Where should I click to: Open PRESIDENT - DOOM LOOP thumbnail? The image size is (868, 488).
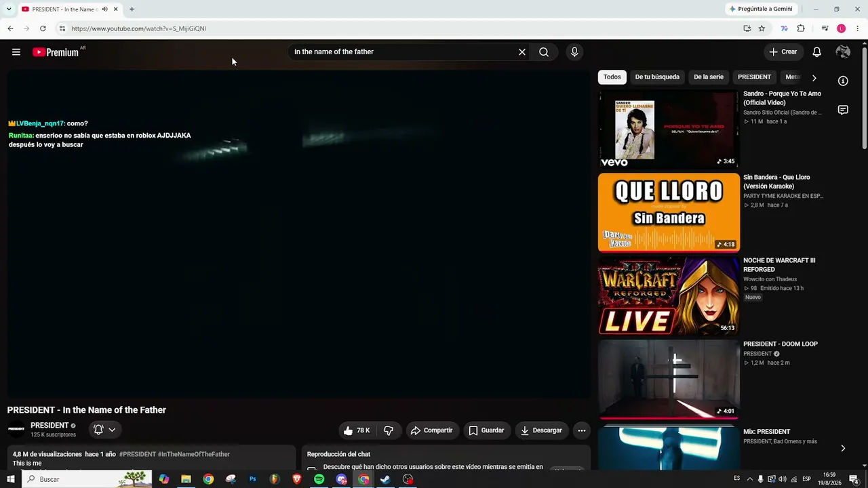point(669,379)
